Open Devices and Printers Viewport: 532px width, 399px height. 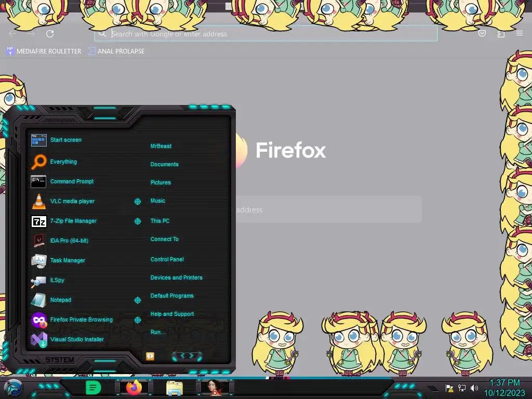tap(177, 277)
